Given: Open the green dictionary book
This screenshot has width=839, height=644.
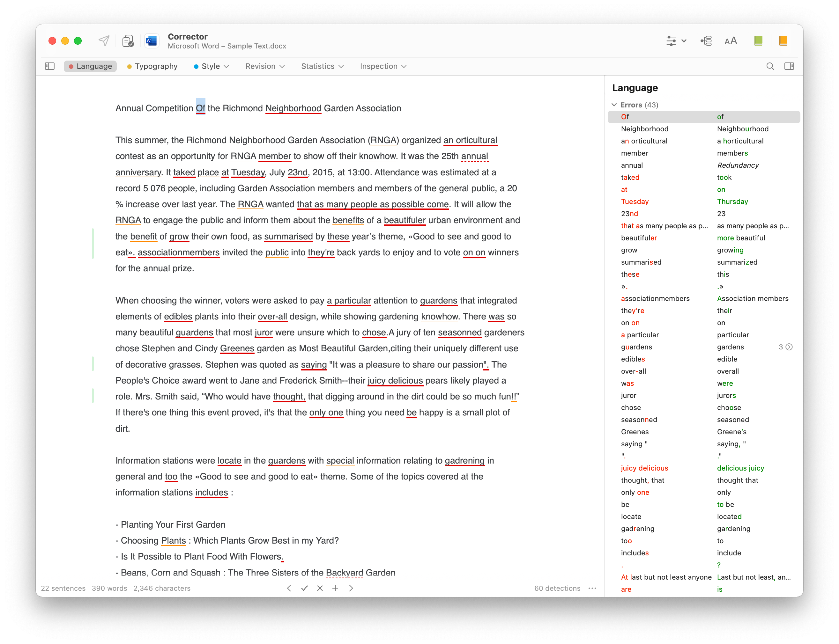Looking at the screenshot, I should point(758,40).
